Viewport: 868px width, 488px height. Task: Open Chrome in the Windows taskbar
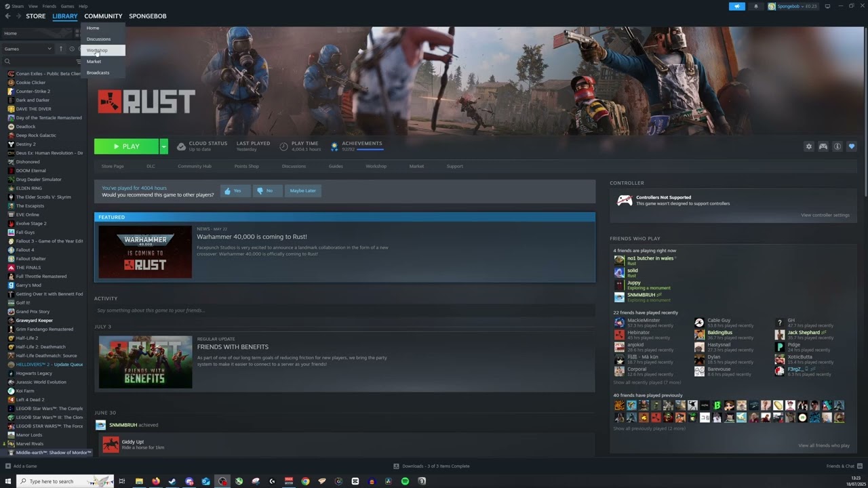305,481
